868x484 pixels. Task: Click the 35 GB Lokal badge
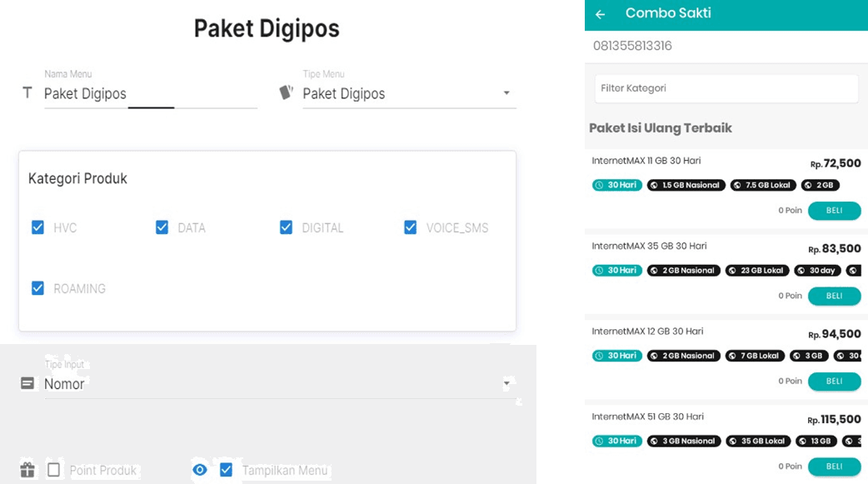pyautogui.click(x=758, y=441)
